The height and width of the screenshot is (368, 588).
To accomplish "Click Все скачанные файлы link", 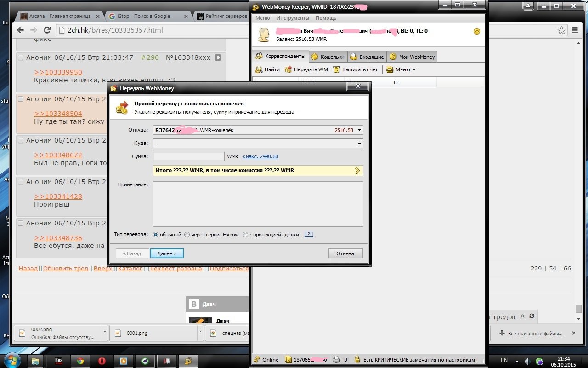I will pos(535,333).
